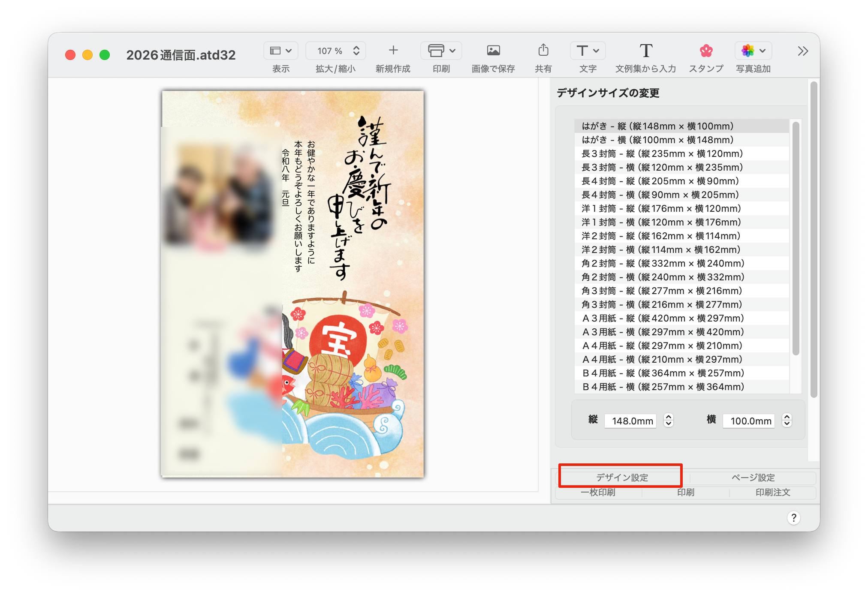Switch to the ページ設定 tab

[x=753, y=478]
